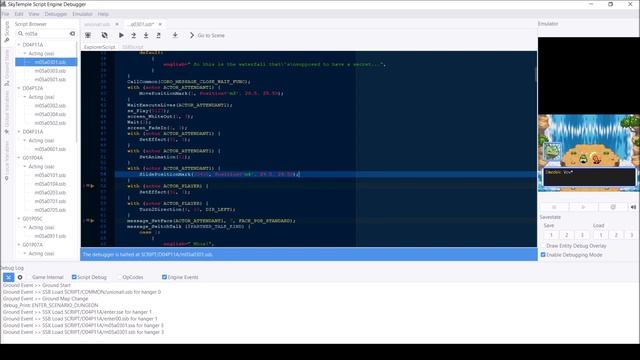Close the unionall.ssb editor tab
This screenshot has height=360, width=640.
pyautogui.click(x=117, y=24)
